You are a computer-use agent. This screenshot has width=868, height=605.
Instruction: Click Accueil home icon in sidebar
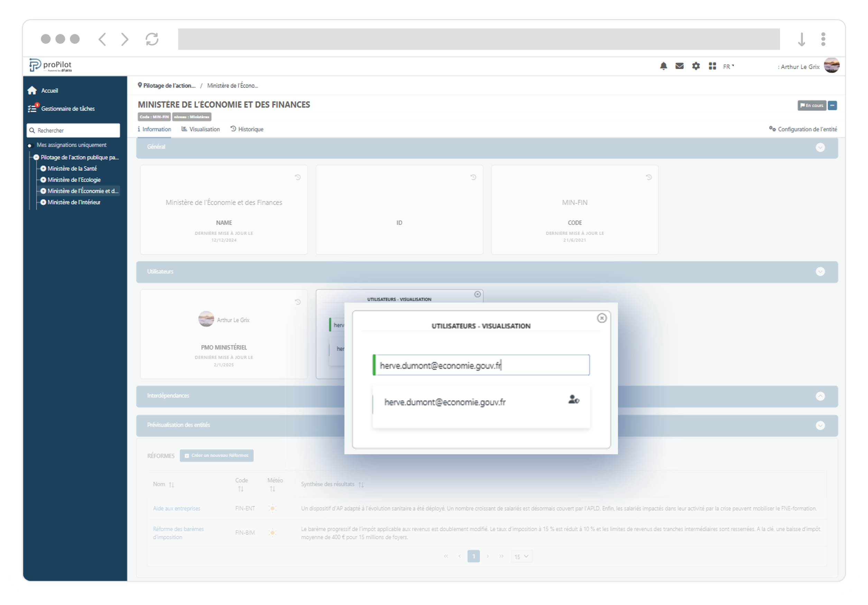pos(33,91)
